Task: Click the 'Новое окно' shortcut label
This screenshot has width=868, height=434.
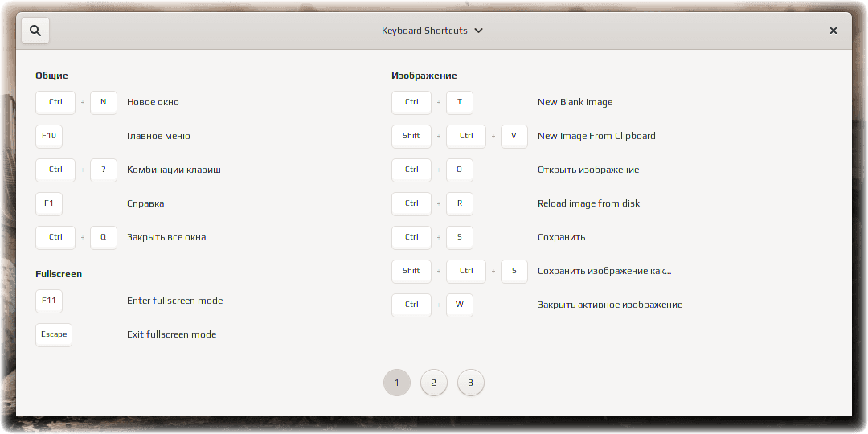Action: coord(153,102)
